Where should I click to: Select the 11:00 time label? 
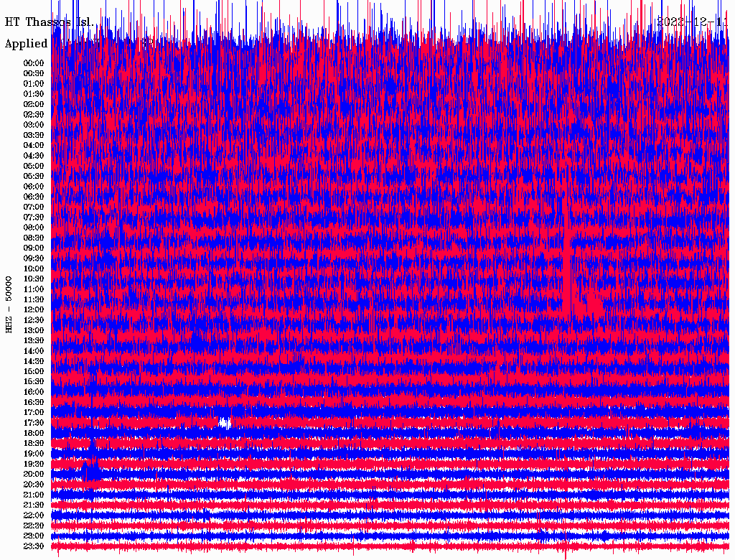pyautogui.click(x=34, y=289)
